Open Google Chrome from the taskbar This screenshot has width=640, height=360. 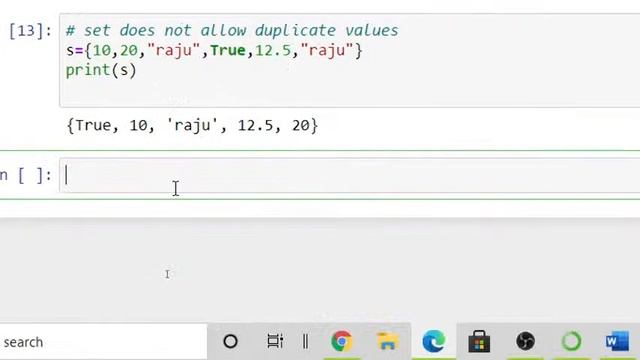click(342, 341)
